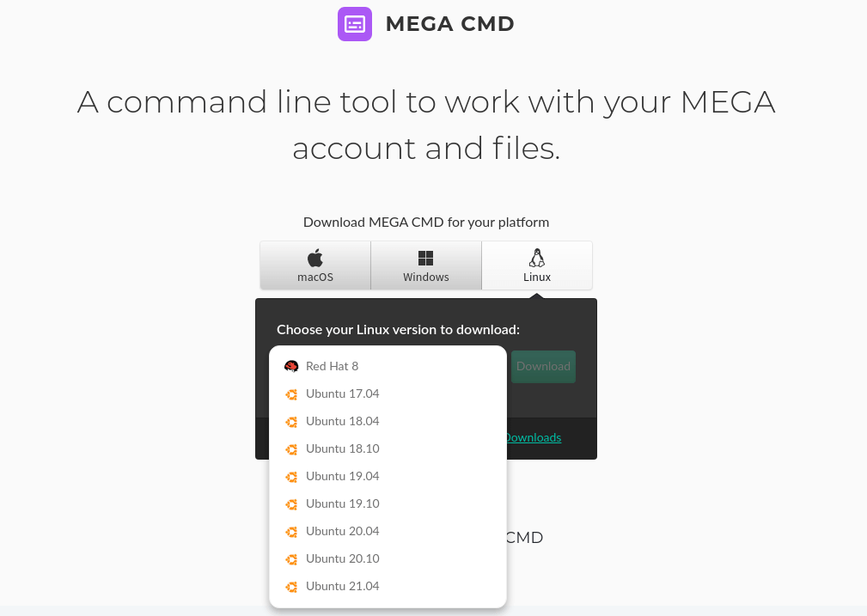This screenshot has height=616, width=867.
Task: Click the Ubuntu icon beside 21.04
Action: tap(292, 586)
